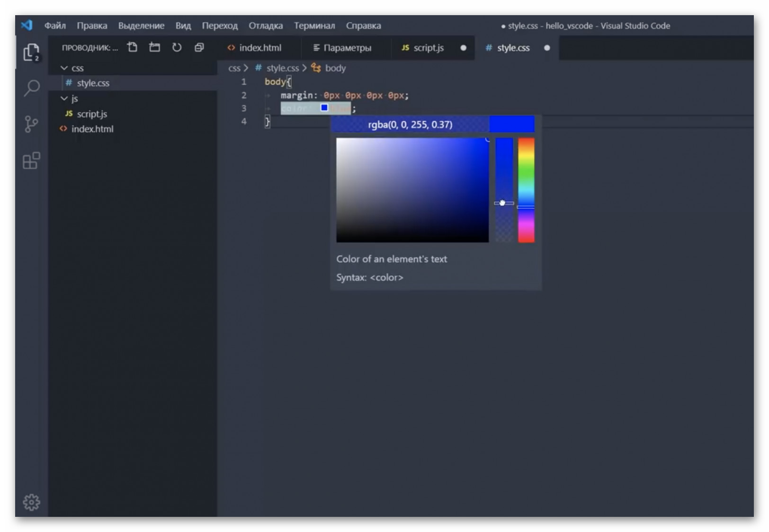Create a new folder in Explorer
769x532 pixels.
click(154, 47)
